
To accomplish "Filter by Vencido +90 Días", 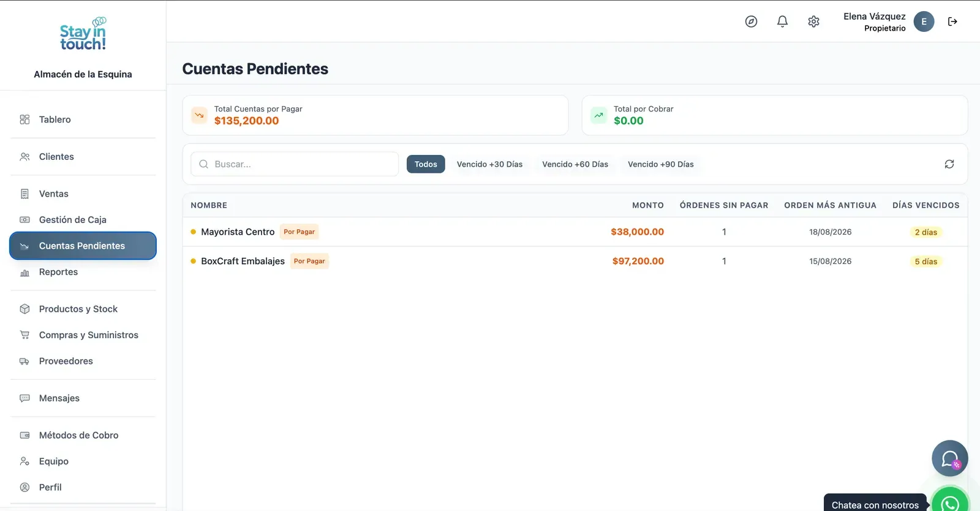I will (x=661, y=164).
